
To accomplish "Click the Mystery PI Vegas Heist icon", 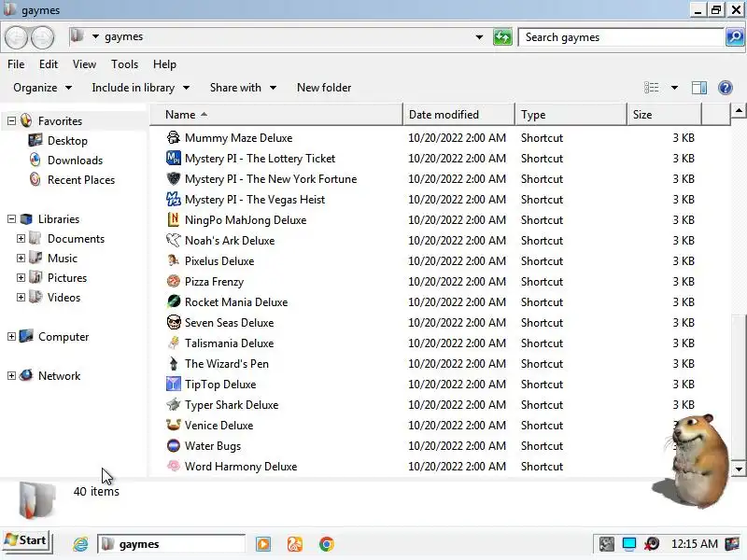I will coord(174,199).
